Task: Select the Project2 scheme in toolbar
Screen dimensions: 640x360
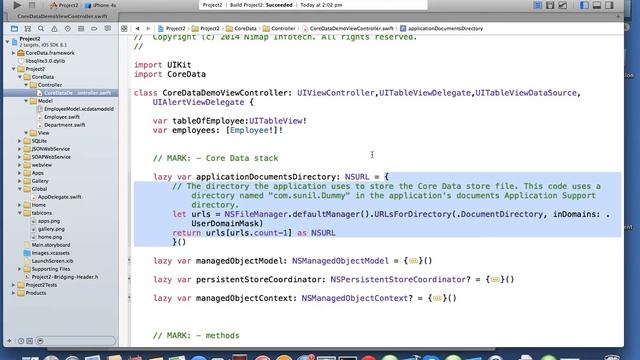Action: point(64,5)
